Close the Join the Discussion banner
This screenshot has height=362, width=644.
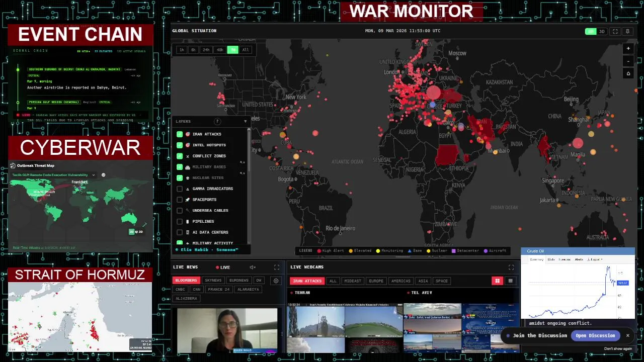pos(627,335)
